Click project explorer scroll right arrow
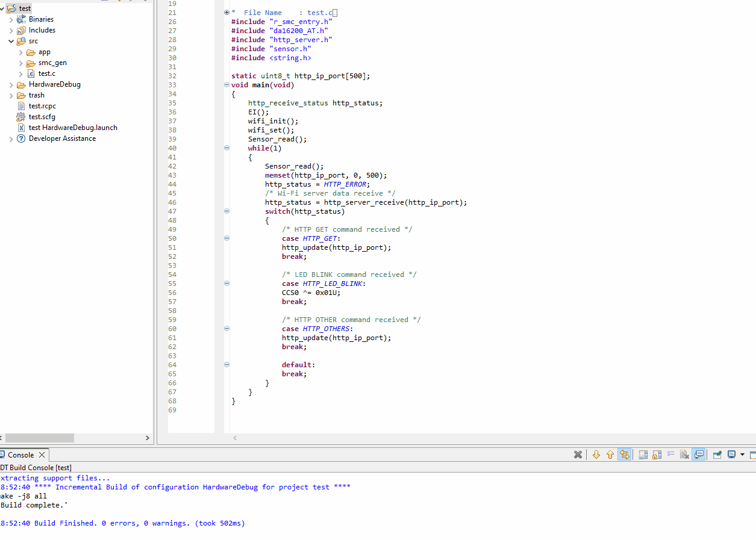 [148, 438]
